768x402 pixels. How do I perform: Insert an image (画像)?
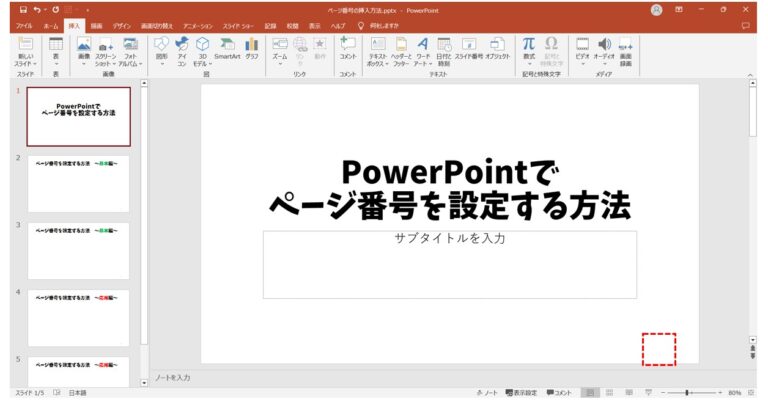[x=84, y=51]
